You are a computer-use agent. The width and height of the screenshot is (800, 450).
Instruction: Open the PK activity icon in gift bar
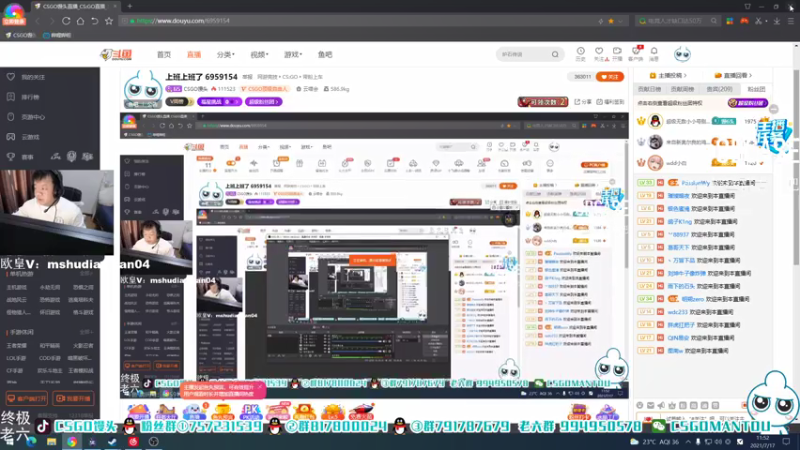(250, 411)
